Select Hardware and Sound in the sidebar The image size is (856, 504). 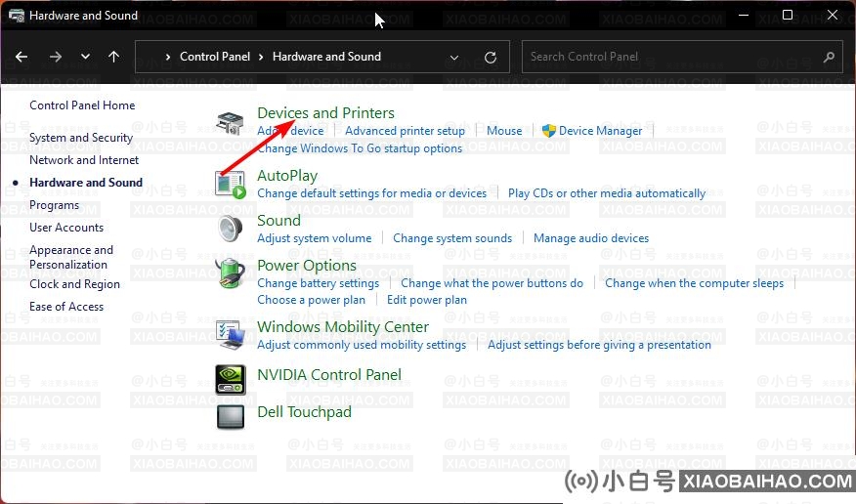tap(86, 183)
